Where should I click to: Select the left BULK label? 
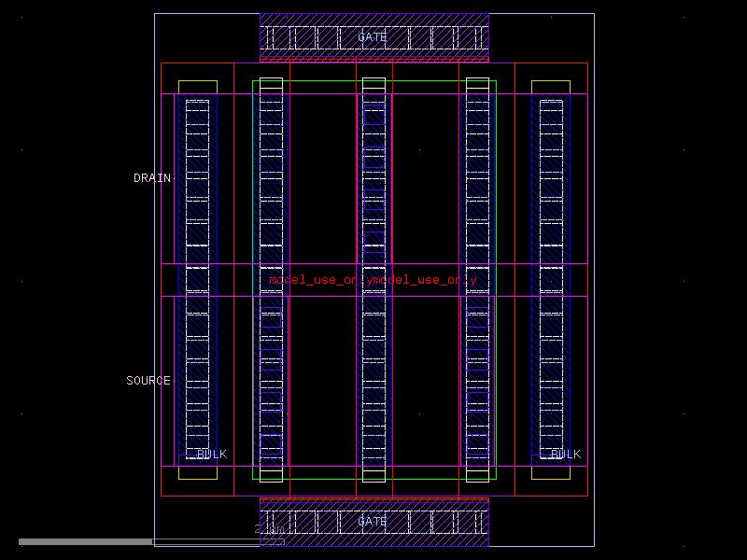[x=211, y=455]
